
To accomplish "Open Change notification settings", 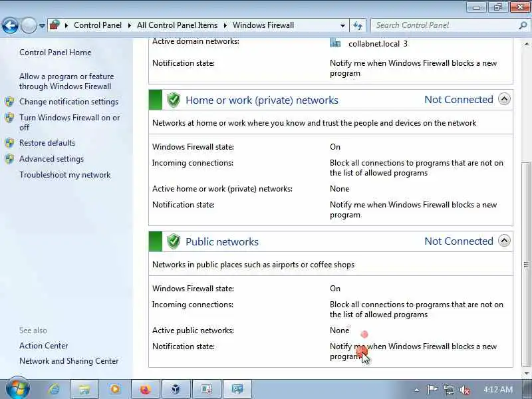I will (69, 102).
